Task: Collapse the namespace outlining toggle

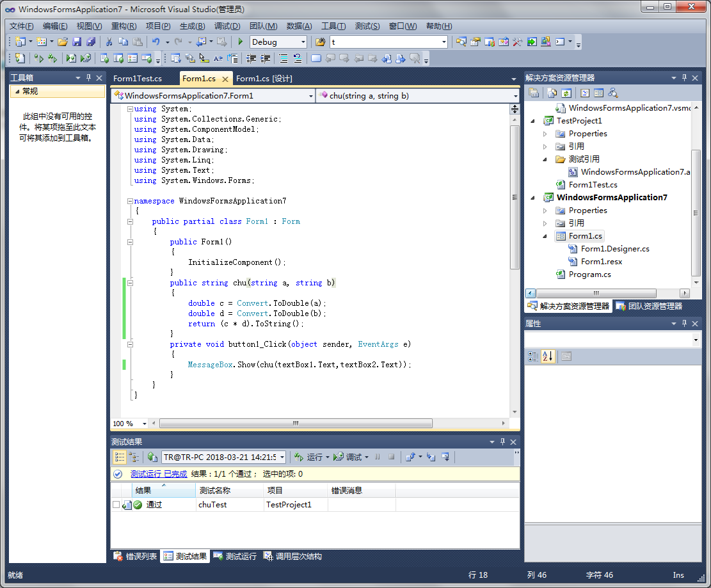Action: [131, 201]
